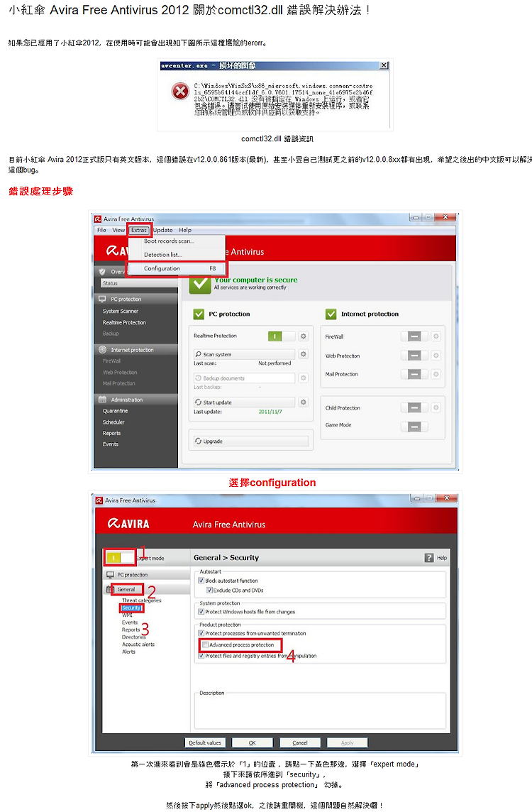This screenshot has width=532, height=812.
Task: Open Realtime Protection settings gear
Action: pos(304,336)
